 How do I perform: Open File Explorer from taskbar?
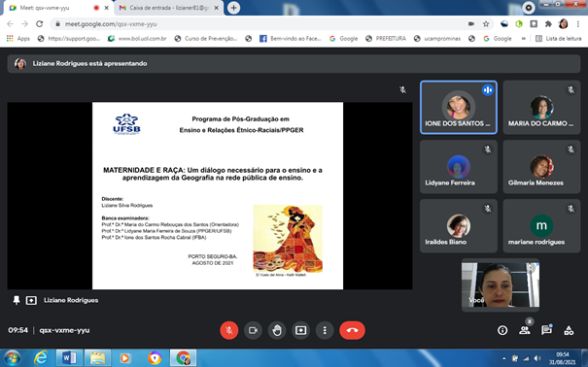(x=97, y=358)
